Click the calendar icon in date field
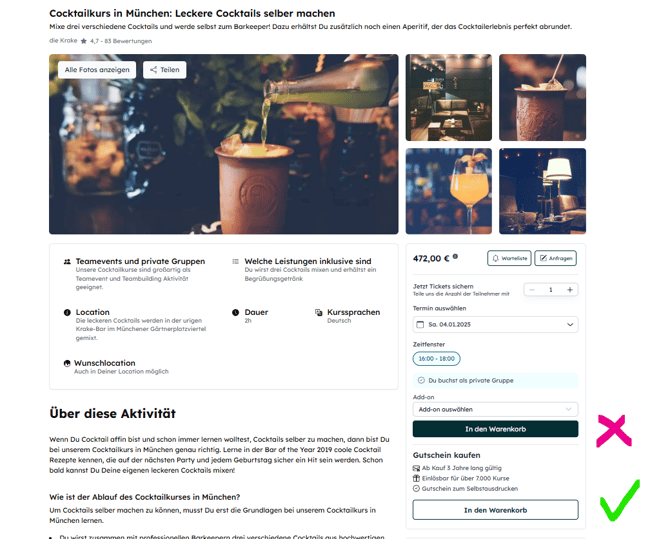The width and height of the screenshot is (670, 539). 420,324
